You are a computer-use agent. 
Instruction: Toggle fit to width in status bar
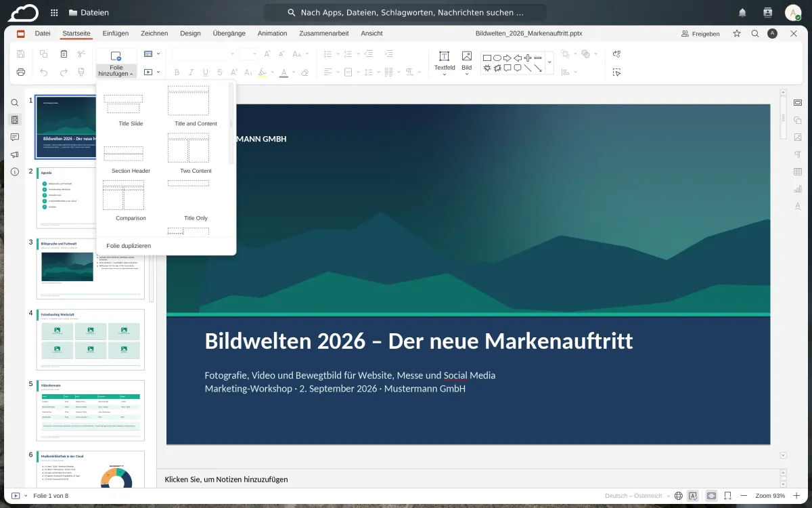[x=728, y=496]
